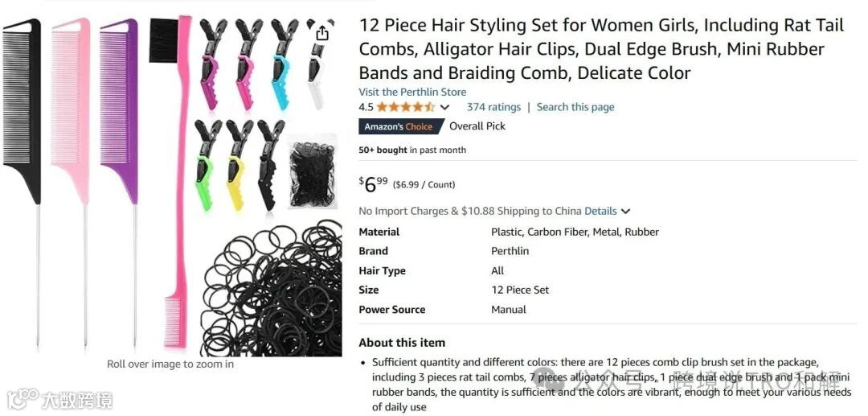Open the 374 ratings link
This screenshot has width=868, height=416.
493,107
